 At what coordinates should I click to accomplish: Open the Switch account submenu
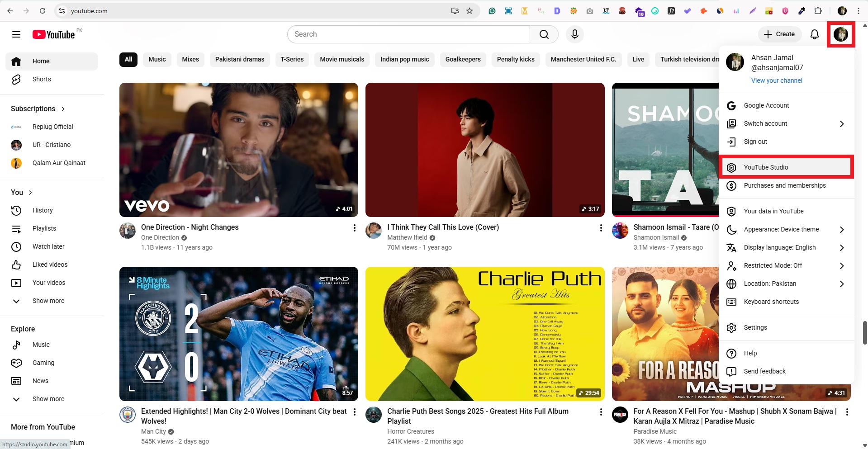click(x=764, y=123)
